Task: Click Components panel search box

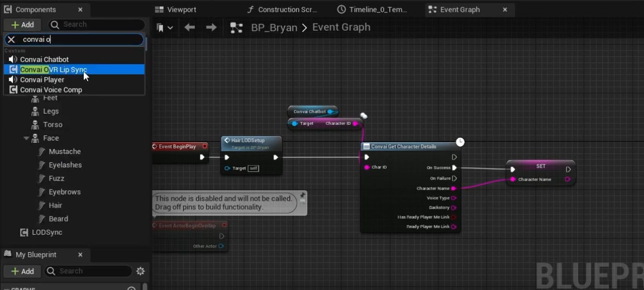Action: pos(97,25)
